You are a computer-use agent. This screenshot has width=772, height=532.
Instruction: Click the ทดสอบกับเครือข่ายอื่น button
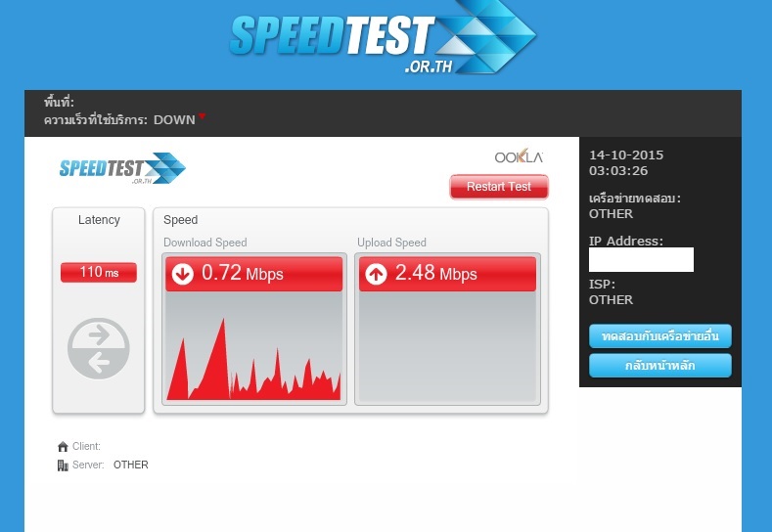pyautogui.click(x=660, y=336)
